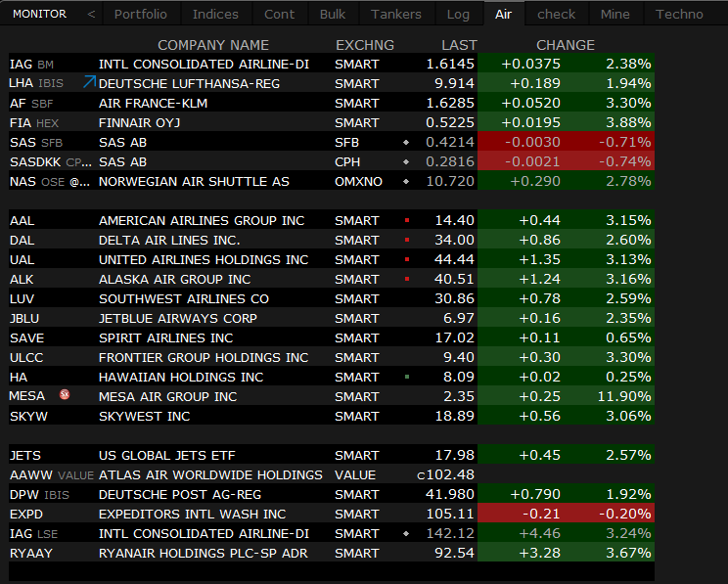Click the red SX badge next to MESA
This screenshot has height=584, width=728.
pos(65,394)
